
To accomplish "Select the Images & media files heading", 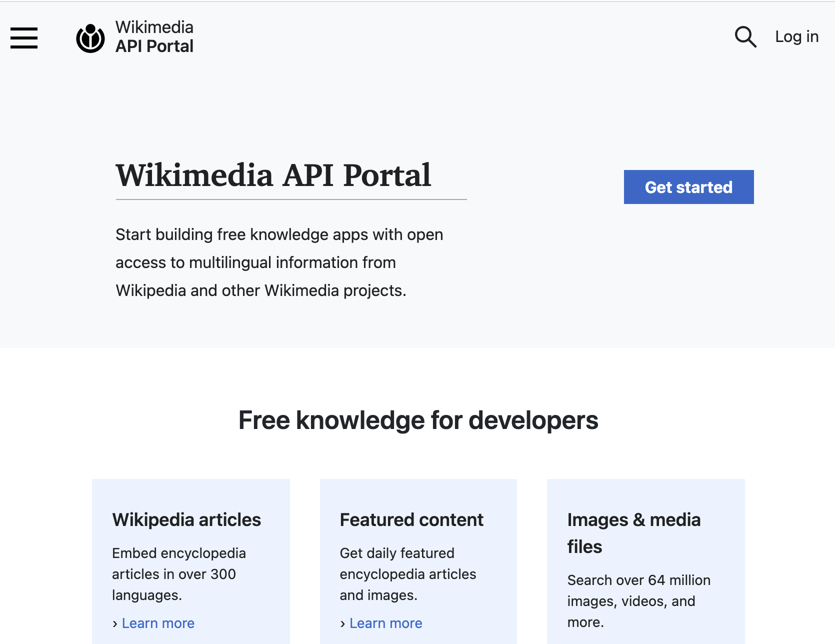I will [633, 533].
